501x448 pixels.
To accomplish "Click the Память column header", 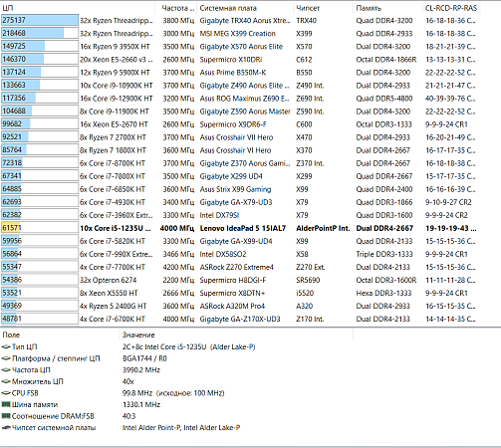I will pos(387,8).
